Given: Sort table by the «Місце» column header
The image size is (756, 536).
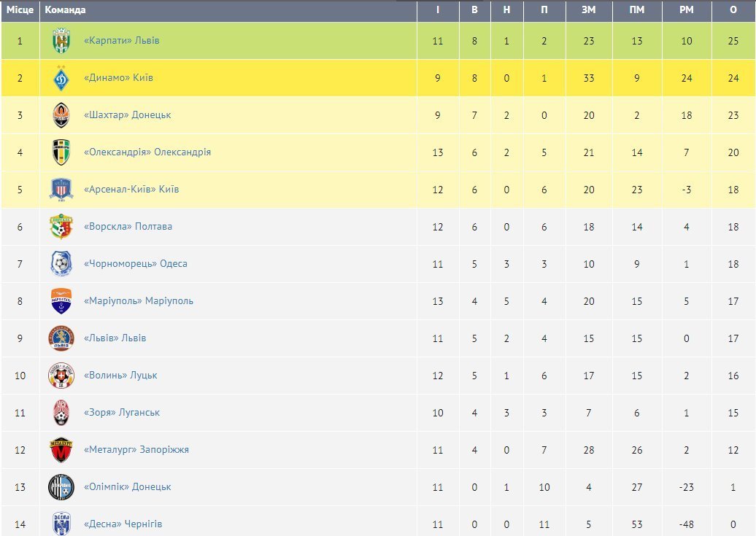Looking at the screenshot, I should tap(20, 10).
